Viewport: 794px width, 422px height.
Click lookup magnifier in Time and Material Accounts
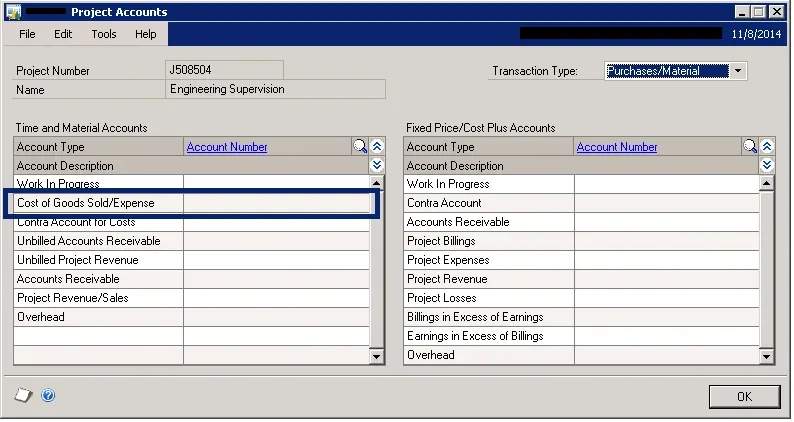click(x=359, y=147)
